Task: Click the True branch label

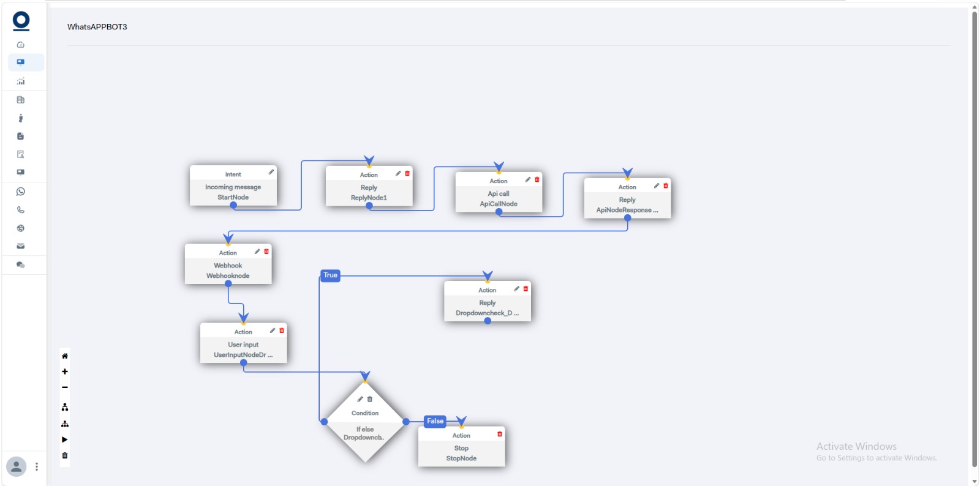Action: (x=330, y=275)
